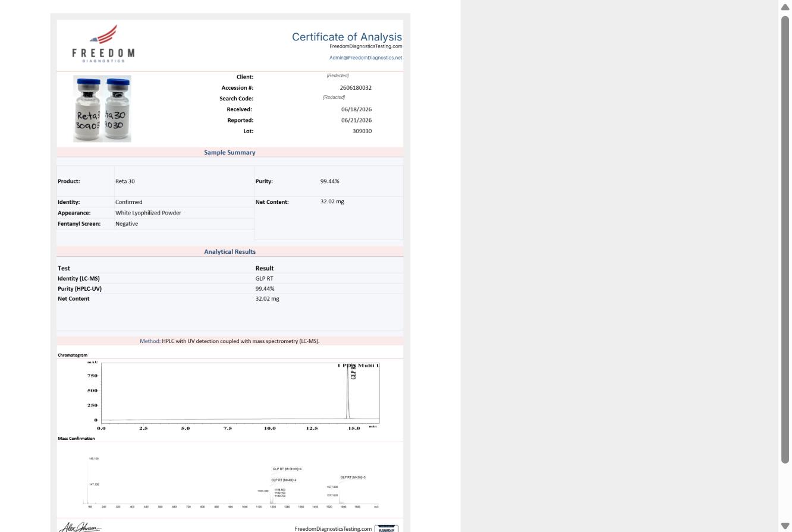Click the Identity value Confirmed
The image size is (792, 532).
tap(129, 202)
